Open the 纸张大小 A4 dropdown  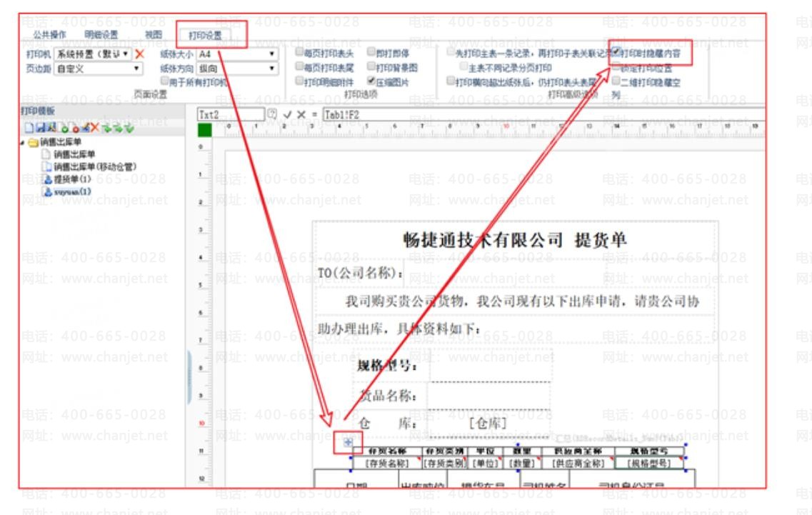tap(237, 54)
